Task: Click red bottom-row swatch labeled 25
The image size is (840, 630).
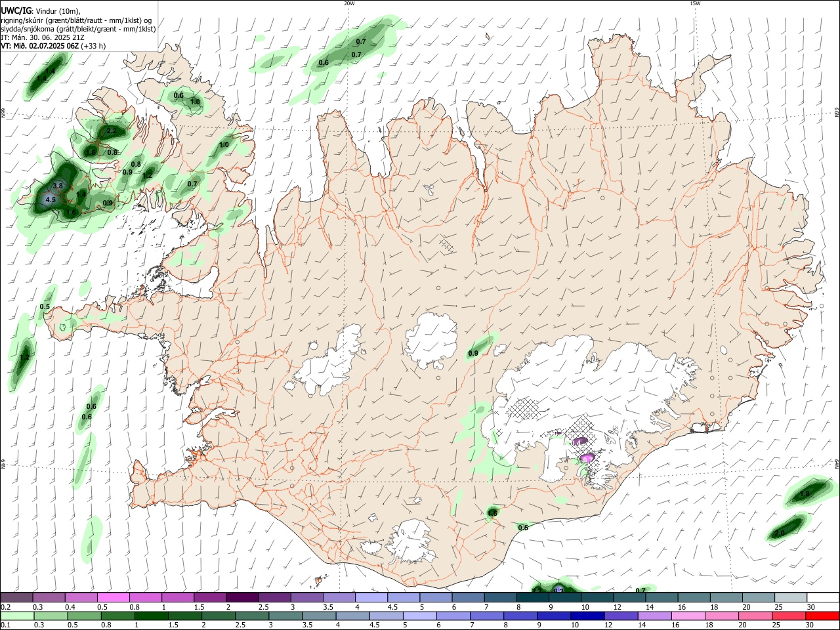Action: tap(787, 616)
